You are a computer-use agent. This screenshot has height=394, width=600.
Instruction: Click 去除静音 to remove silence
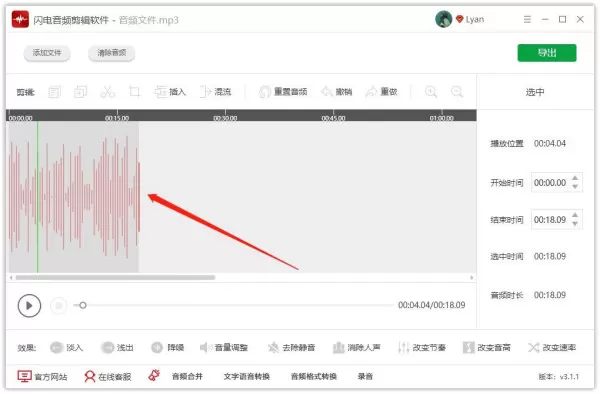(x=292, y=347)
